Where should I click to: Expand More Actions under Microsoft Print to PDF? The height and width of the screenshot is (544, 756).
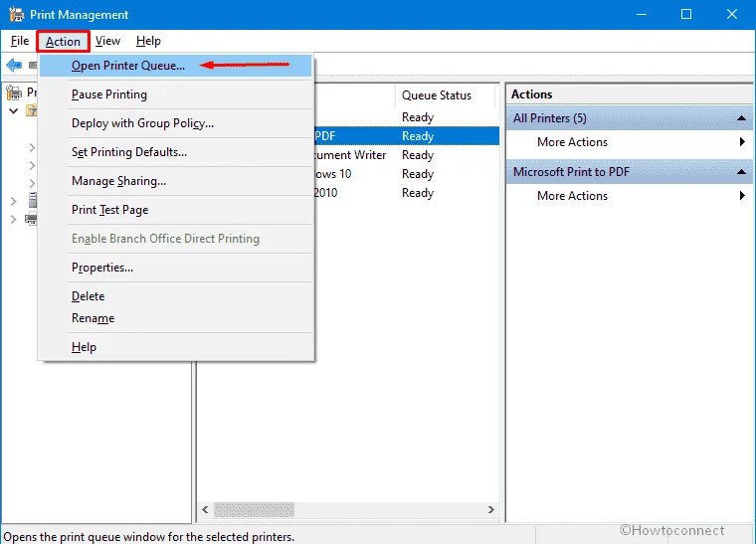click(x=630, y=196)
